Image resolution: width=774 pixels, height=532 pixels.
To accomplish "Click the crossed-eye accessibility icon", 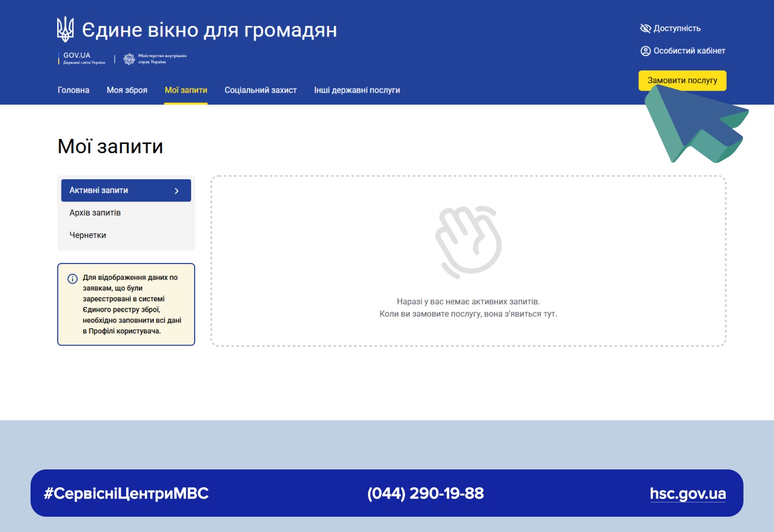I will (645, 29).
